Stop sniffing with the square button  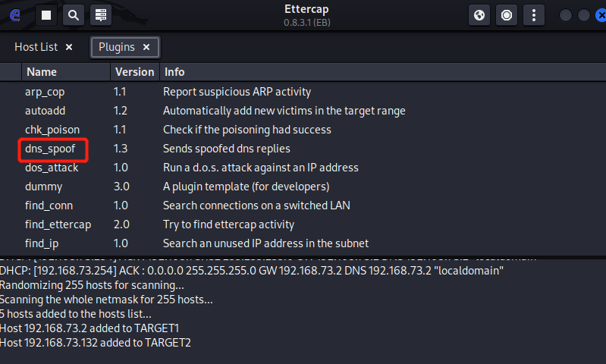[x=46, y=14]
